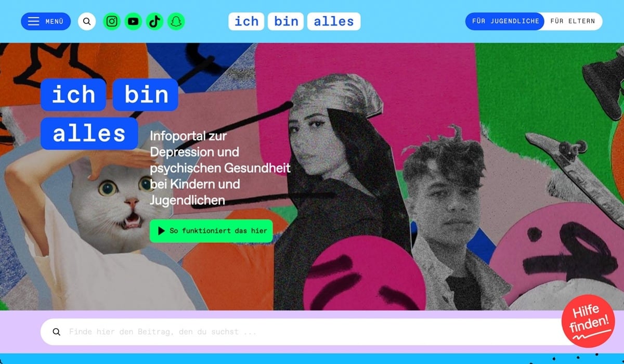Switch to Für Jugendliche mode
624x364 pixels.
click(x=504, y=21)
